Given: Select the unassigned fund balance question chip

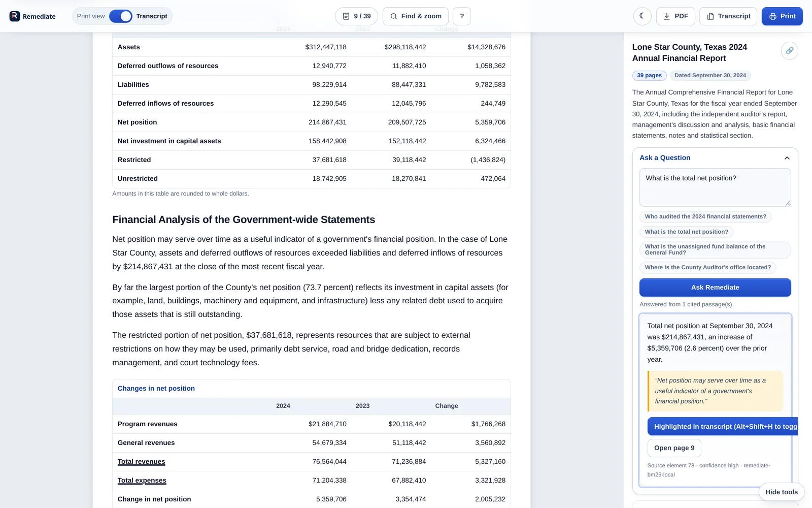Looking at the screenshot, I should point(715,249).
